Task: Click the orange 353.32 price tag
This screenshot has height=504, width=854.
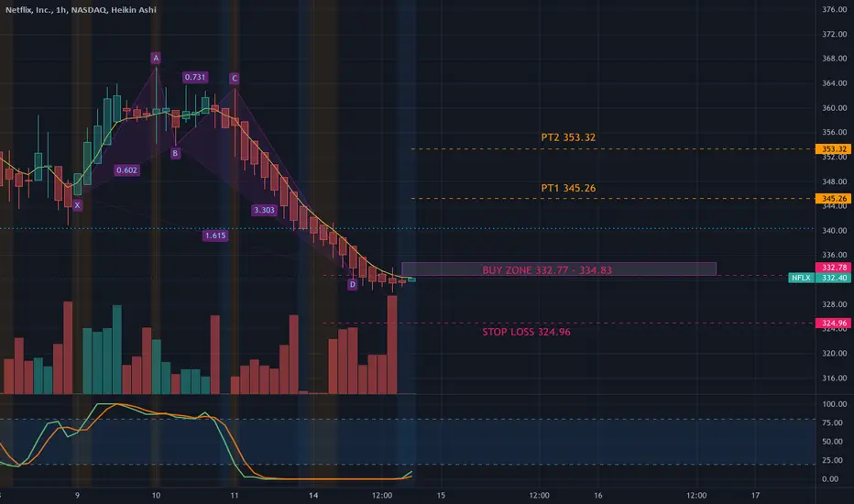Action: click(833, 149)
